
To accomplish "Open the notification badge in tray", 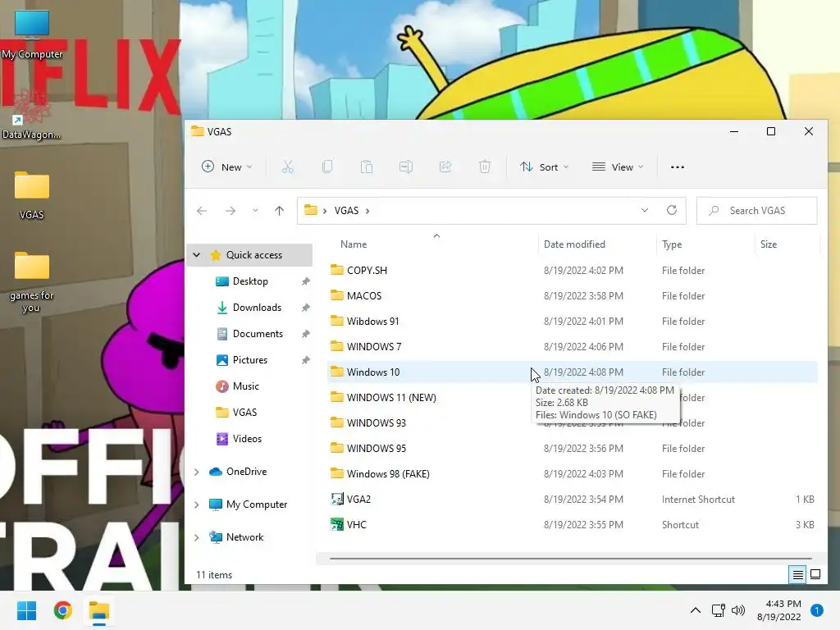I will [817, 610].
